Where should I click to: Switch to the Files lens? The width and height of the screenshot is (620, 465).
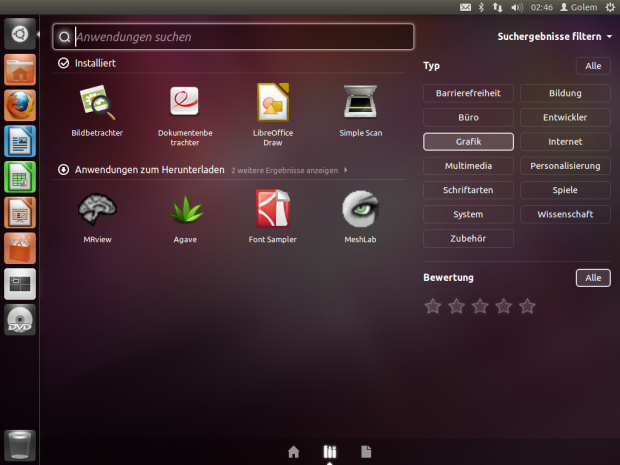pos(366,452)
